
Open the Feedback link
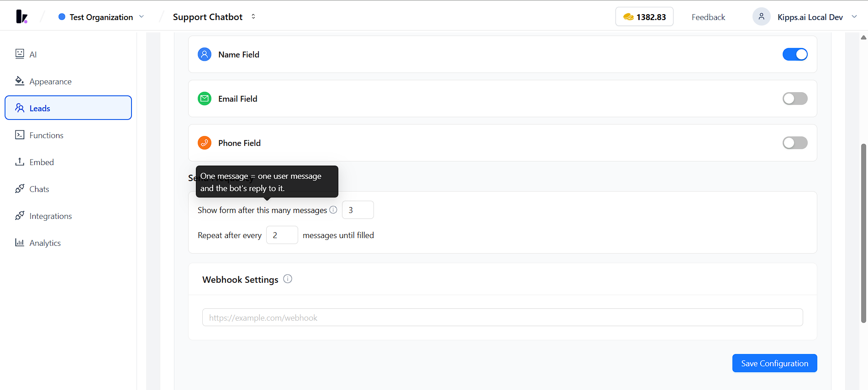tap(708, 17)
